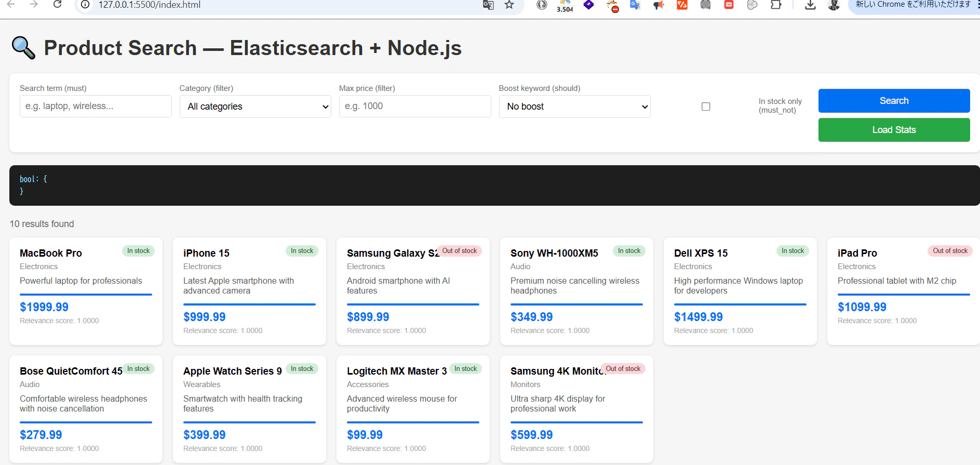Click the $99.99 price on Logitech mouse

[365, 435]
